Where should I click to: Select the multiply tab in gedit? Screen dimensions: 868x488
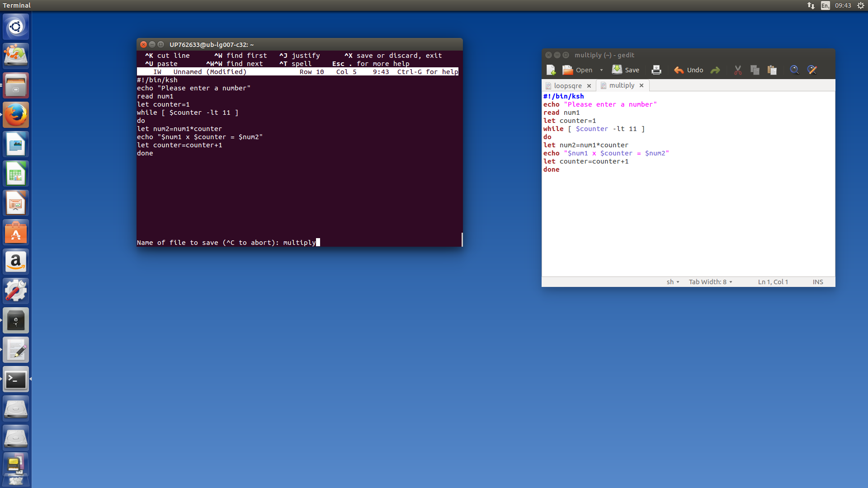click(622, 85)
